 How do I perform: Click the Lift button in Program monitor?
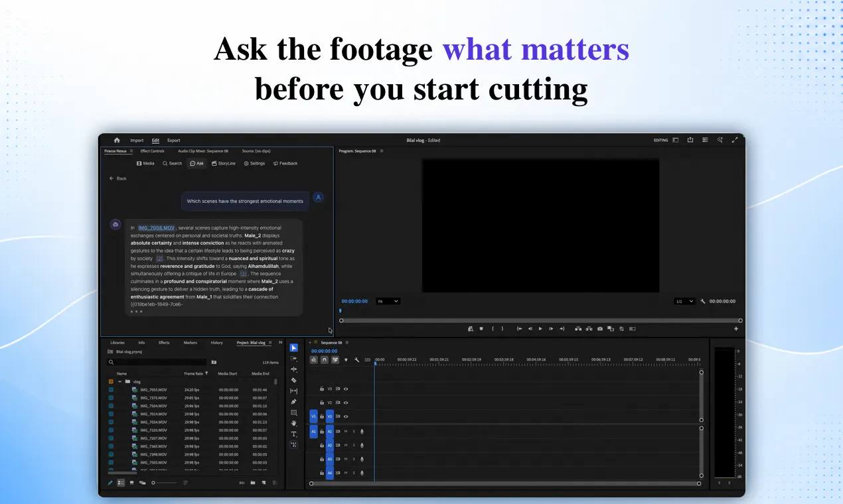pos(578,328)
